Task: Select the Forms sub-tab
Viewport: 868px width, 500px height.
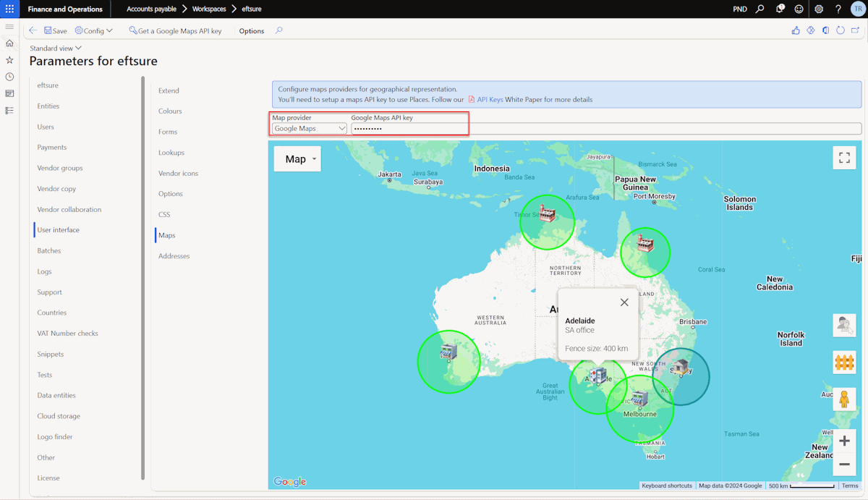Action: (x=168, y=132)
